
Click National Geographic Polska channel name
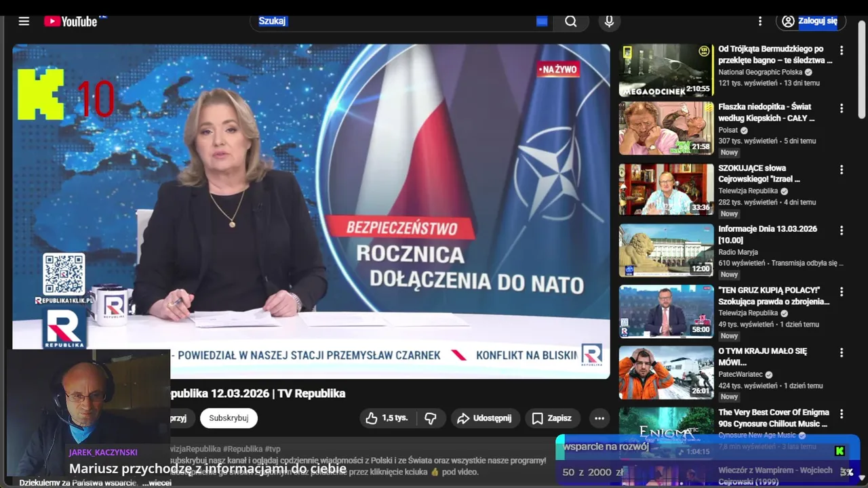(x=760, y=72)
